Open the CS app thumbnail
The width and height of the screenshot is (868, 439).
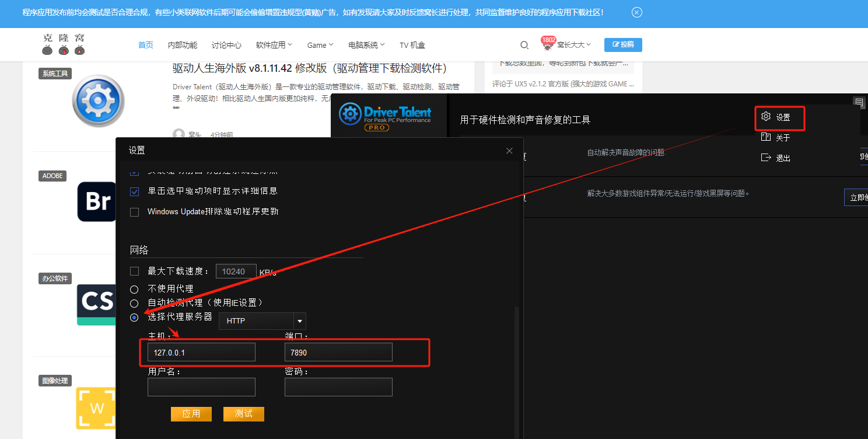click(97, 304)
